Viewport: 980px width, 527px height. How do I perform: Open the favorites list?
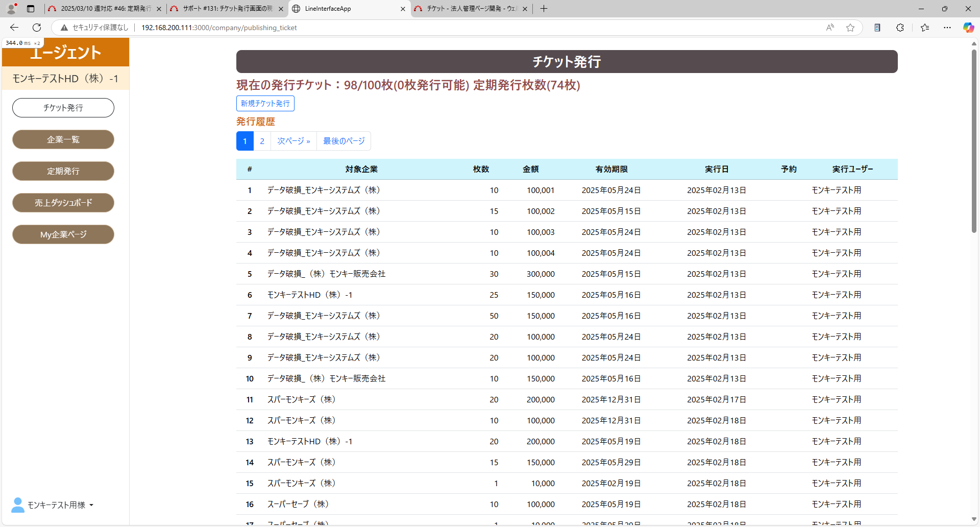(x=924, y=28)
